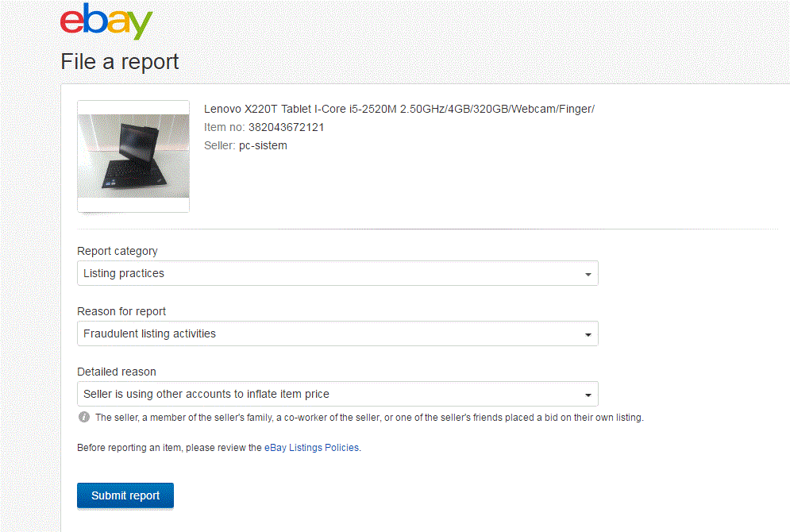
Task: Click the Reason for report label
Action: tap(121, 311)
